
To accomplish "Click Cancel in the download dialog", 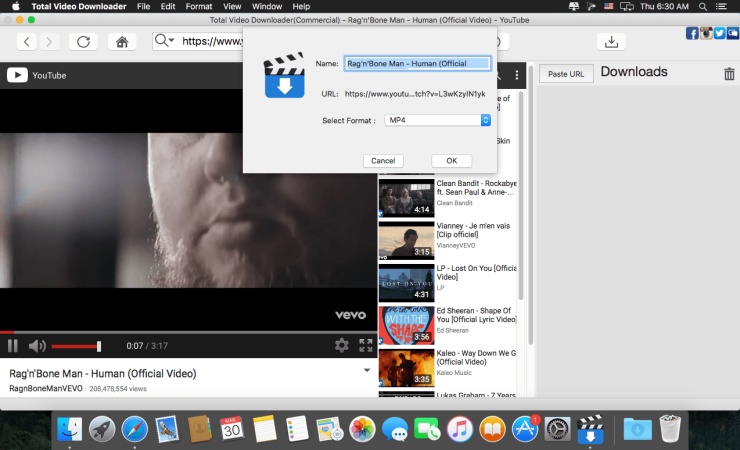I will tap(383, 161).
